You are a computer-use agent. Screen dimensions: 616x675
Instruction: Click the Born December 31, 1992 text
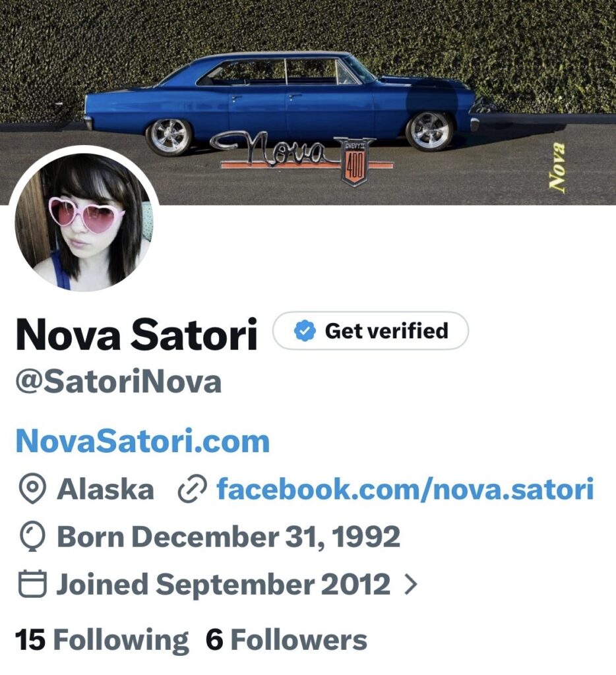pos(229,537)
